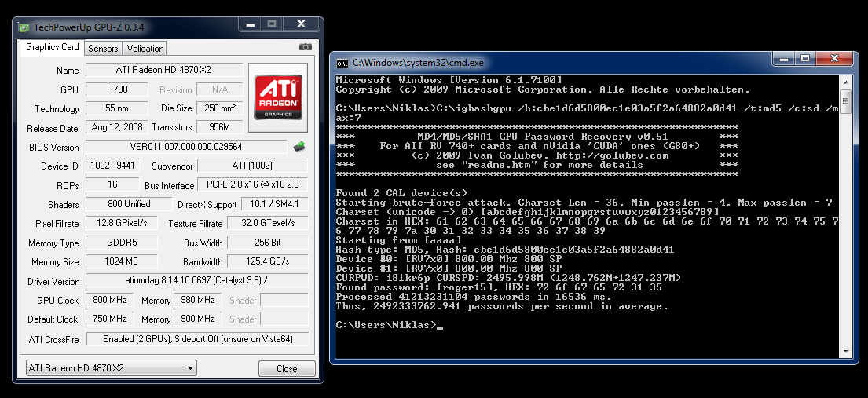Click the GPU Clock field 800 MHz
The image size is (868, 398).
coord(110,300)
